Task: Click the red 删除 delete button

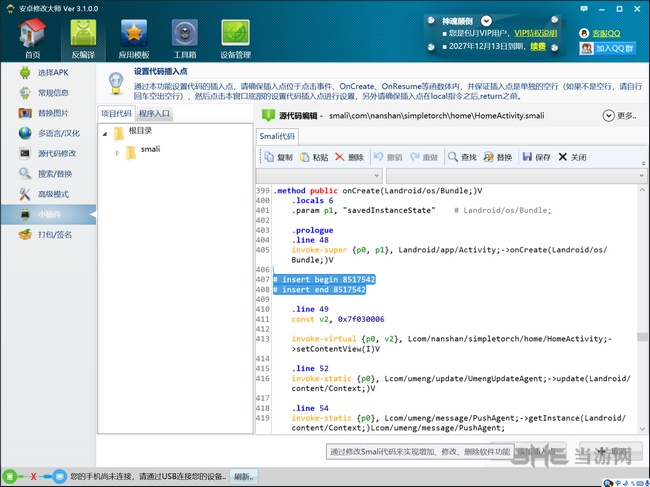Action: [x=349, y=157]
